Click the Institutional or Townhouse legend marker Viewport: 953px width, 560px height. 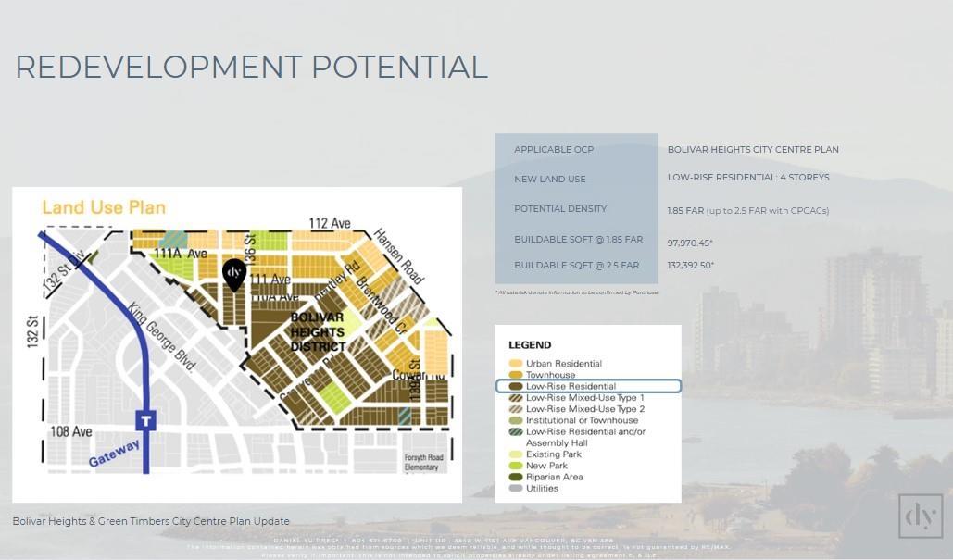(x=516, y=420)
